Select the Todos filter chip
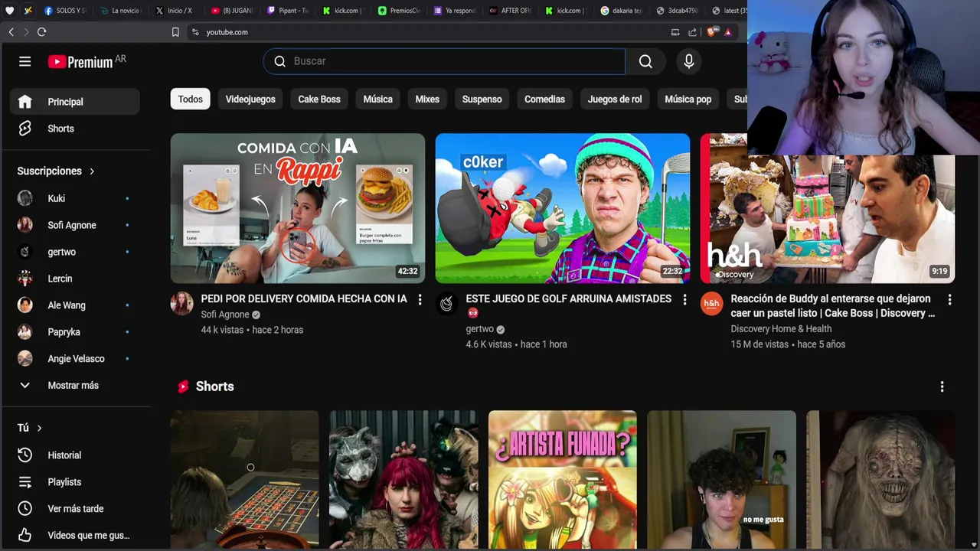Image resolution: width=980 pixels, height=551 pixels. tap(191, 99)
